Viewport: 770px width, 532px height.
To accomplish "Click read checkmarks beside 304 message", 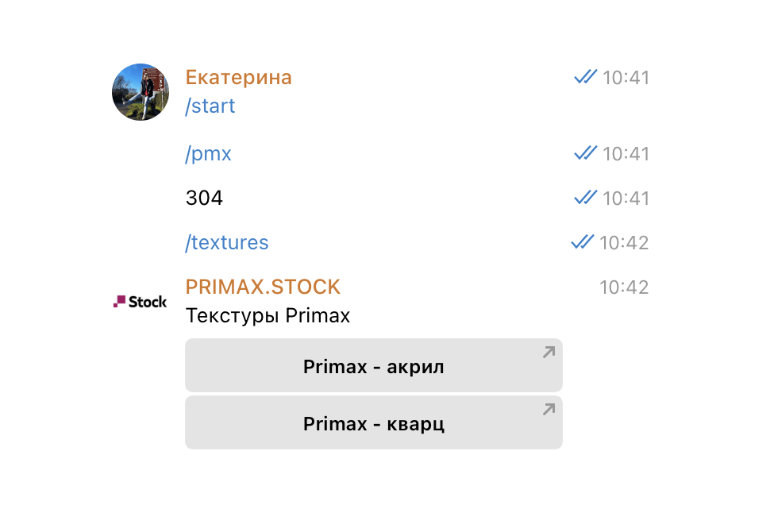I will [585, 197].
